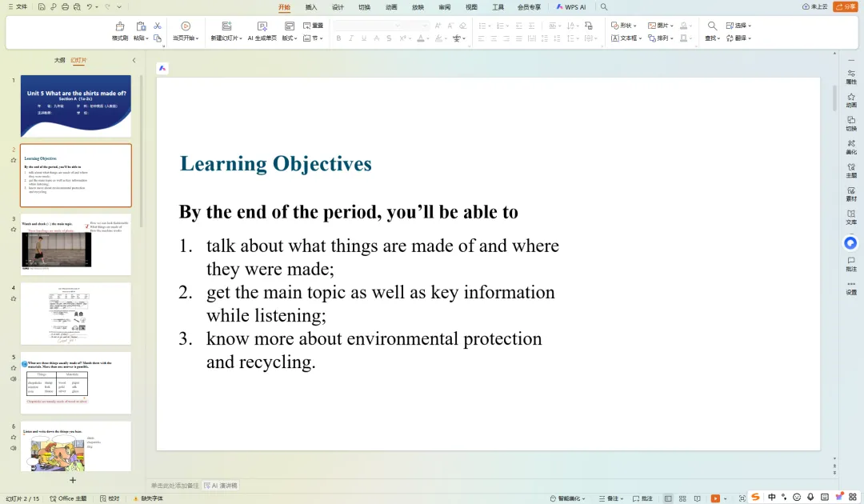This screenshot has height=504, width=864.
Task: Click the WPS AI button in tab bar
Action: 571,7
